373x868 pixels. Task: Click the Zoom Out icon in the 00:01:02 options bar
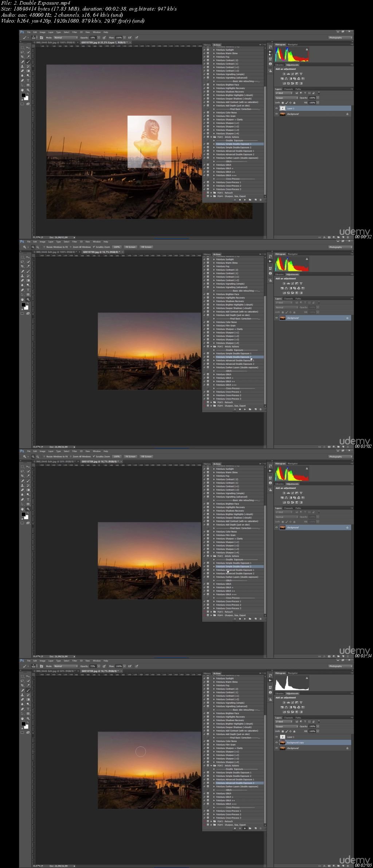point(38,247)
